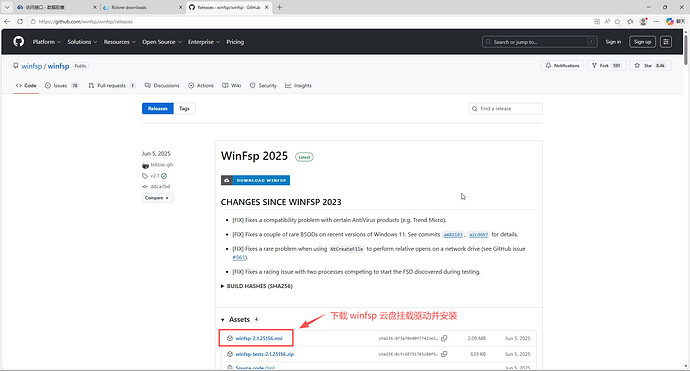The width and height of the screenshot is (690, 371).
Task: Download winfsp-2.1.25156.msi
Action: (259, 338)
